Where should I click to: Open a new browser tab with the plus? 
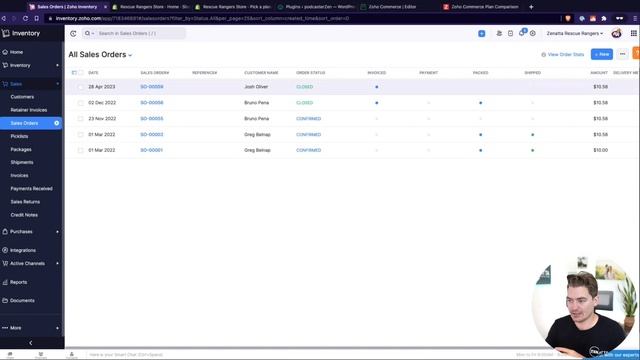[531, 7]
